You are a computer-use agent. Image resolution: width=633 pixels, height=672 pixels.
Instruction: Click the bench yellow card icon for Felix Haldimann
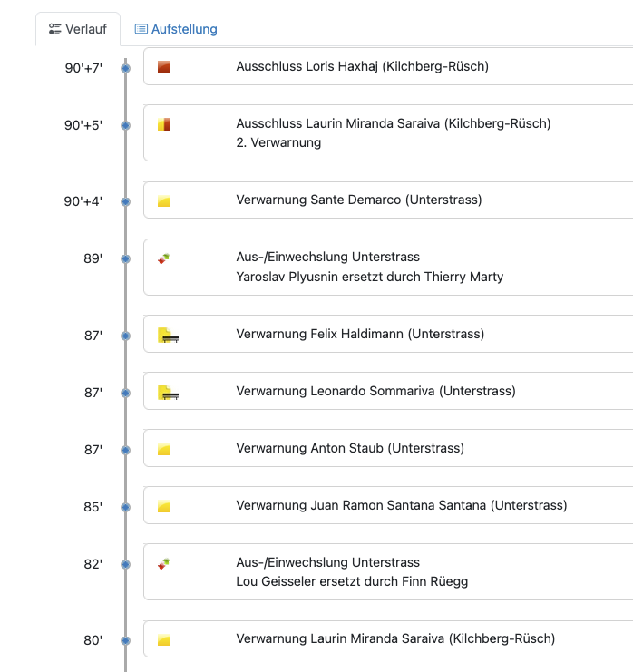point(168,336)
